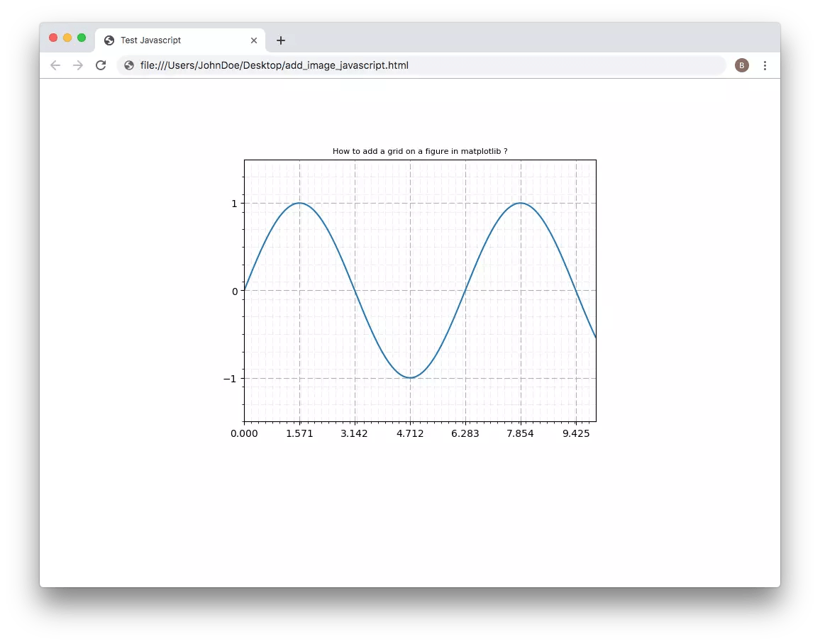Click the matplotlib sine plot image

(x=409, y=293)
